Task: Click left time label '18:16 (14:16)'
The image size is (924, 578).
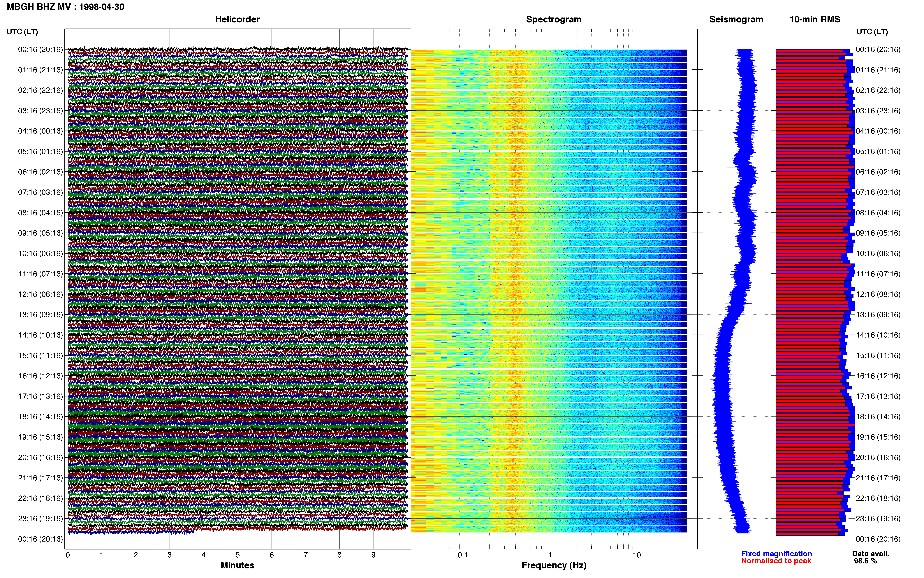Action: tap(41, 417)
